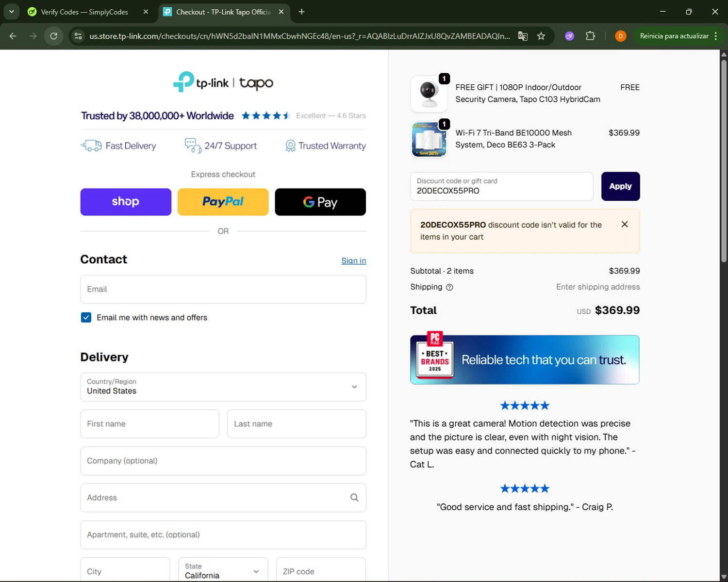Go back to previous page
This screenshot has height=582, width=728.
(x=13, y=36)
